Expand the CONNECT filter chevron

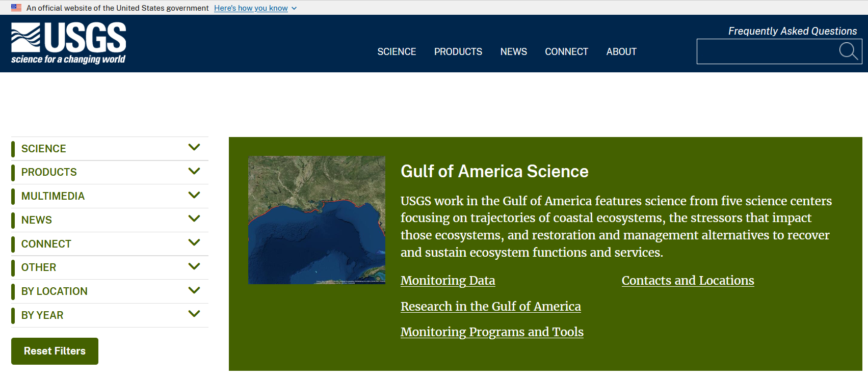[194, 242]
